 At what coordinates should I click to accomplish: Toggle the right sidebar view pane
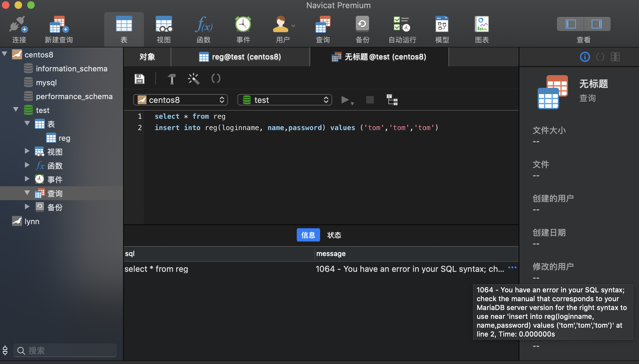597,24
